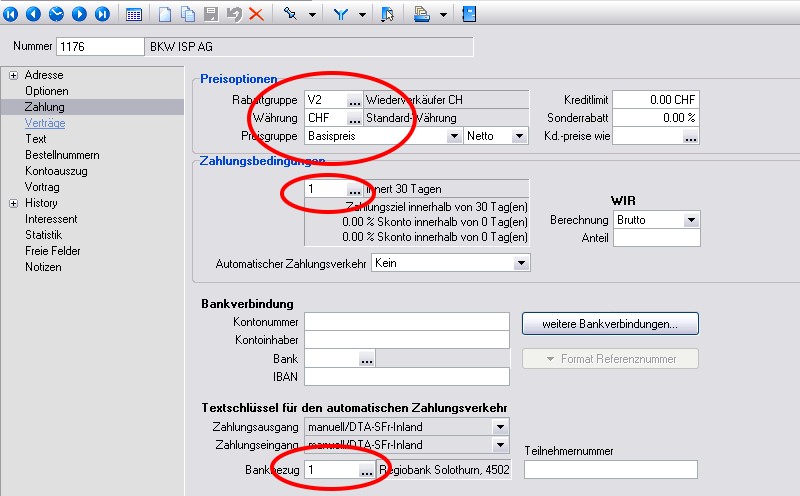
Task: Go to the previous record
Action: click(x=34, y=14)
